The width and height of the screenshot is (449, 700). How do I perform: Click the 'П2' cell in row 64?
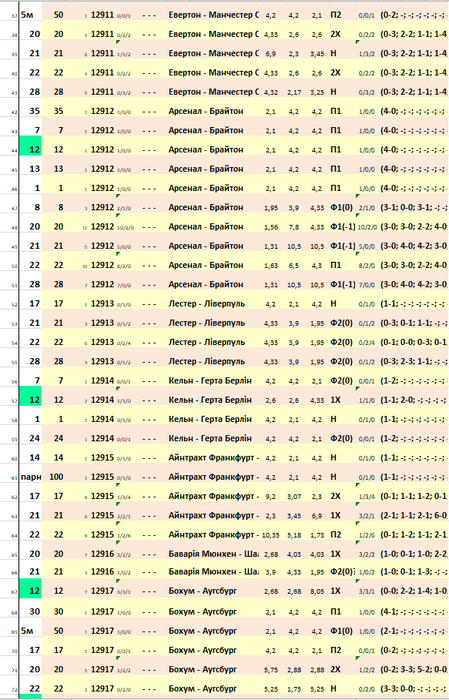click(336, 535)
